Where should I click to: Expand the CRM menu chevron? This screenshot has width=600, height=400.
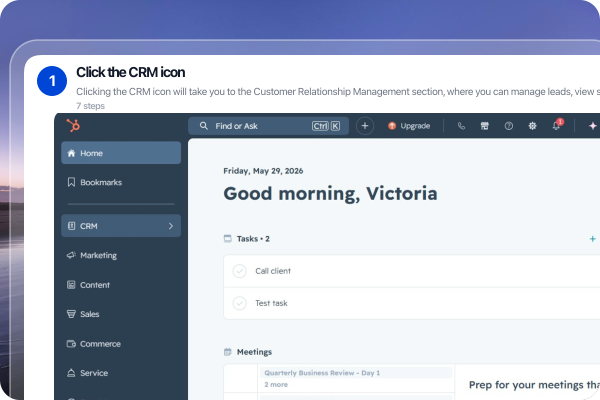(171, 226)
